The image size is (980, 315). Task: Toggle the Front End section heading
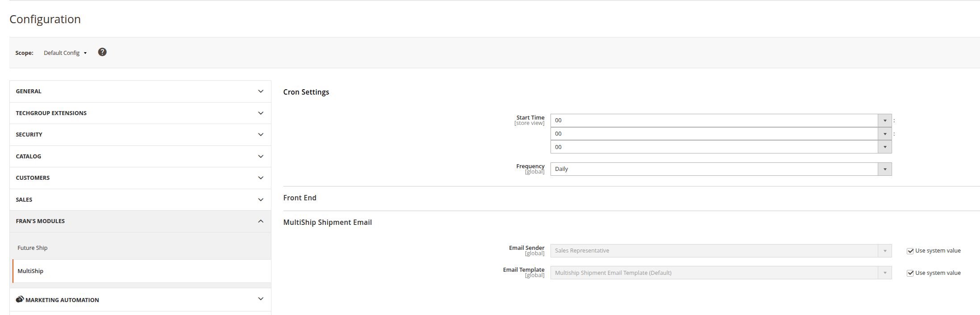(x=300, y=198)
